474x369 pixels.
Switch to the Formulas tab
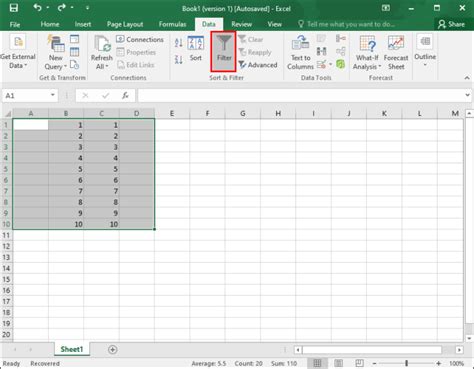coord(172,24)
